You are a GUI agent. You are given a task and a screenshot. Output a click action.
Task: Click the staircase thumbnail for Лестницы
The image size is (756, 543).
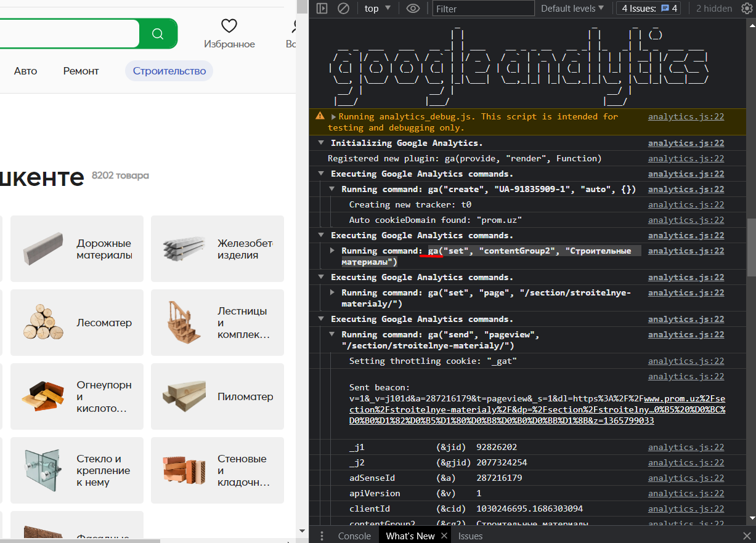(184, 323)
